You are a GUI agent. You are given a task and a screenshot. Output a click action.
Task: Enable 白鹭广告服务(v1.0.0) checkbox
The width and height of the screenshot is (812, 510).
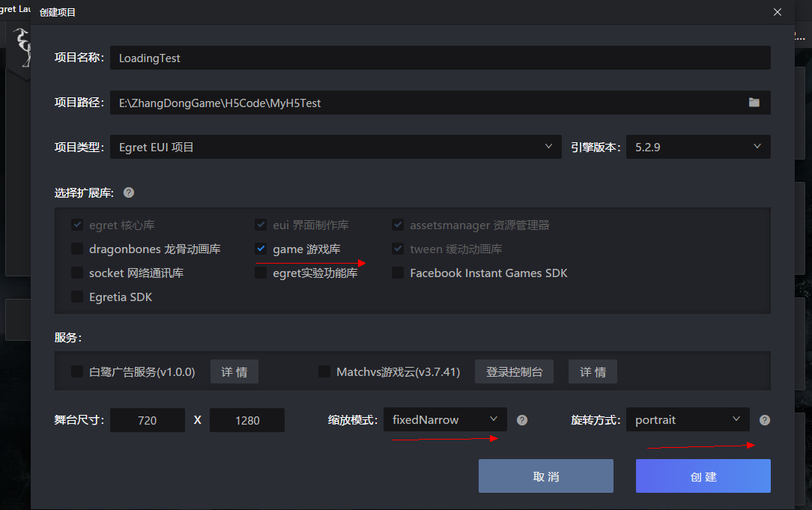pos(77,371)
